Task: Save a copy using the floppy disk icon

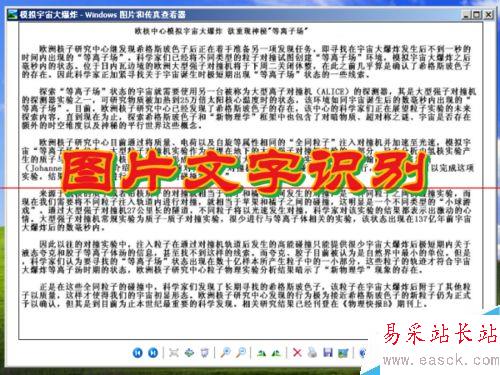Action: [328, 353]
